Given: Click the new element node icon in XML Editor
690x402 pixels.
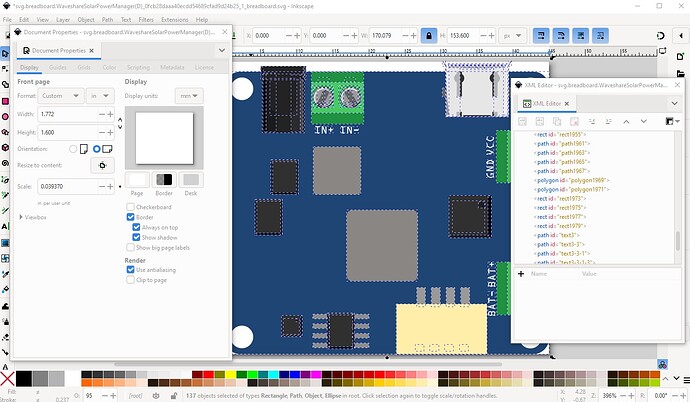Looking at the screenshot, I should click(522, 121).
